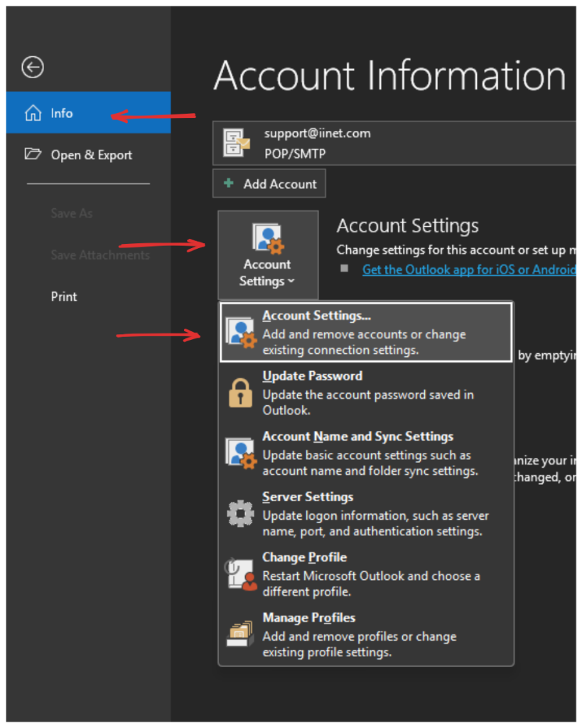This screenshot has width=582, height=728.
Task: Click the back arrow icon
Action: point(33,68)
